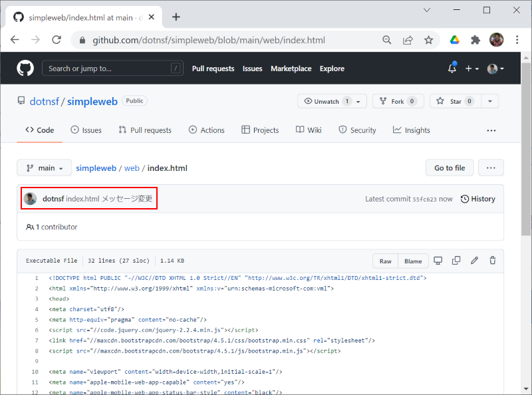Toggle Unwatch on the repository

point(332,101)
